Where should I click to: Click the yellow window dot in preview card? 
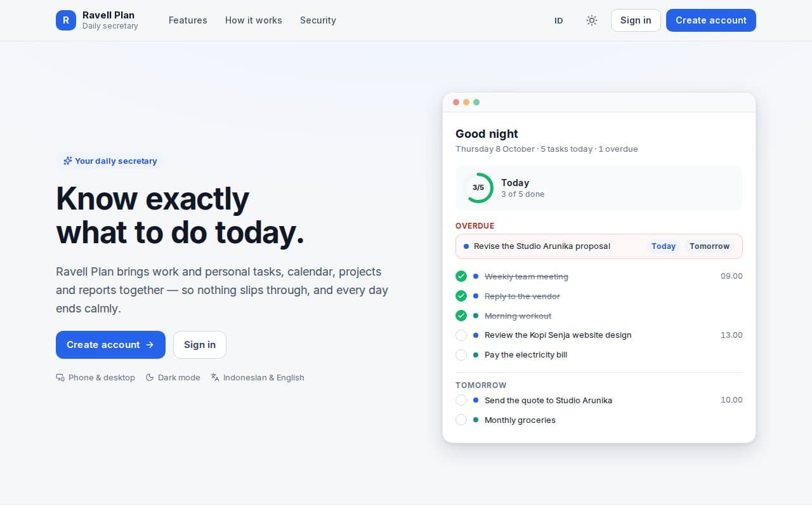[466, 102]
